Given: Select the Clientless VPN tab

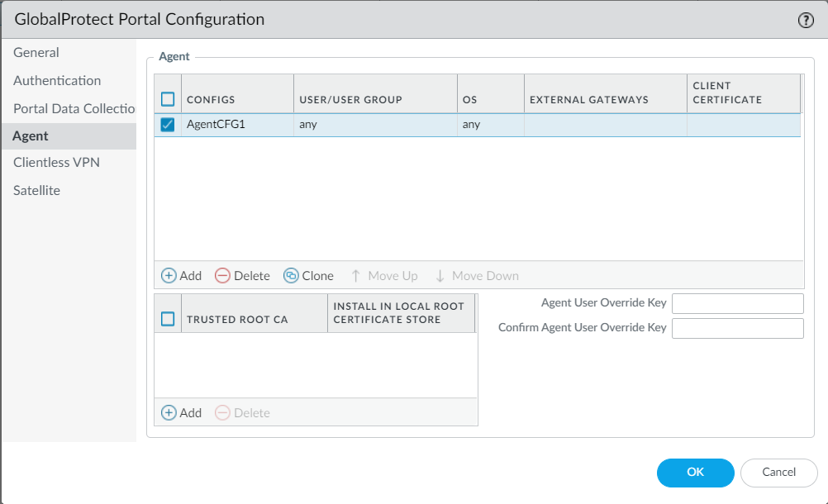Looking at the screenshot, I should (x=56, y=163).
